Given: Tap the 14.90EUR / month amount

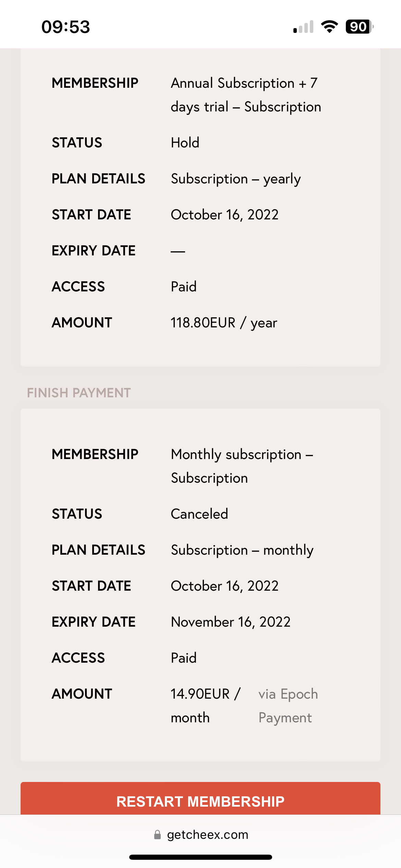Looking at the screenshot, I should point(206,706).
